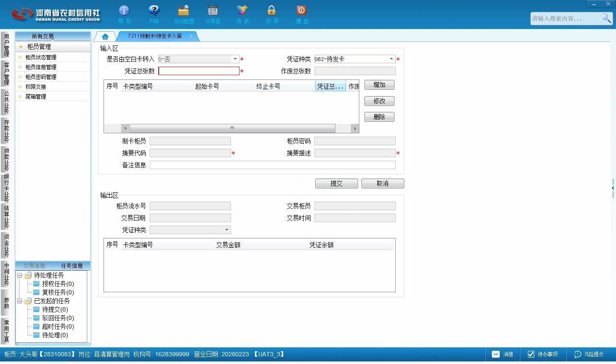Collapse the 已发起的任务 tree node
Image resolution: width=616 pixels, height=364 pixels.
tap(20, 301)
